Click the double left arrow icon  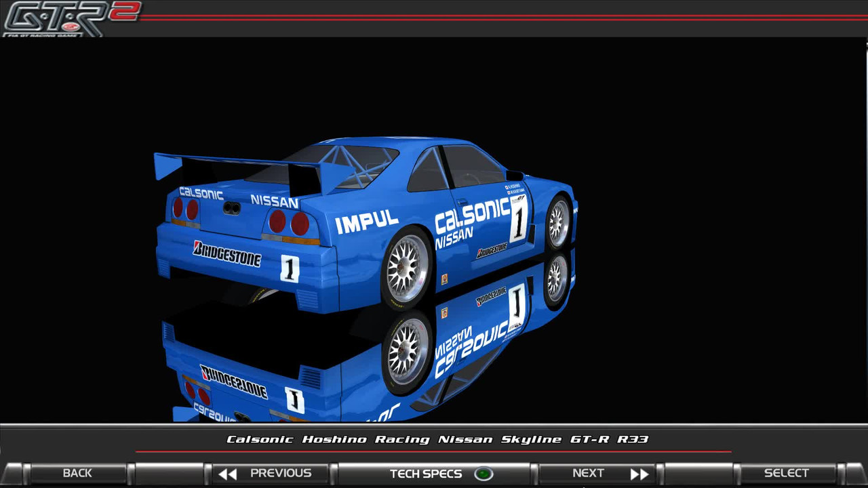pyautogui.click(x=228, y=474)
